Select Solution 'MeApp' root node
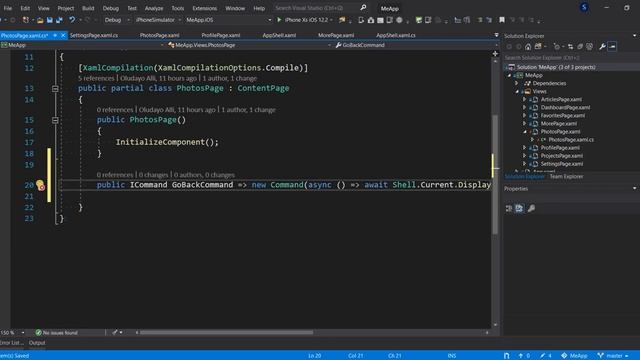The image size is (640, 360). tap(556, 67)
